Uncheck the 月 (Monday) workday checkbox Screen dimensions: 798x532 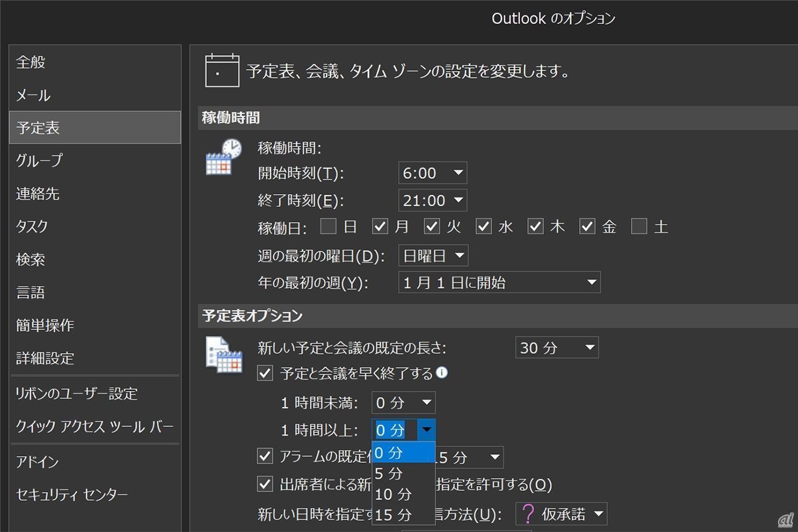pos(380,227)
